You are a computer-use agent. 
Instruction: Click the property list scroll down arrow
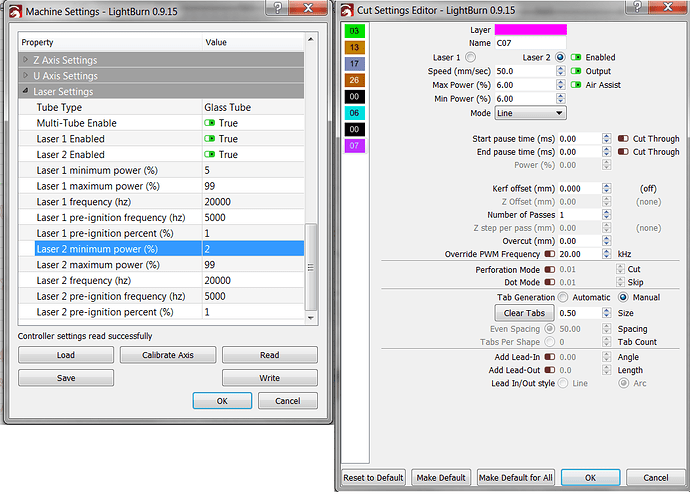tap(311, 318)
